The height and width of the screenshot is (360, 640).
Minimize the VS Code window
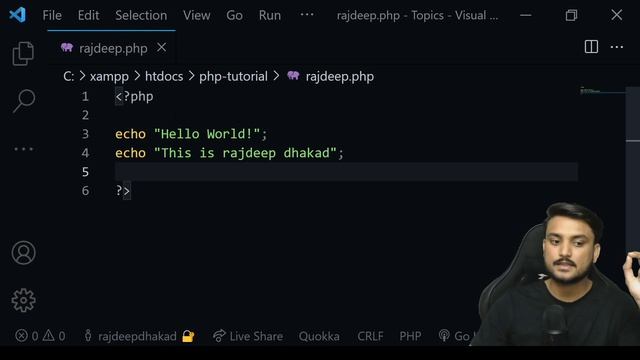coord(526,15)
